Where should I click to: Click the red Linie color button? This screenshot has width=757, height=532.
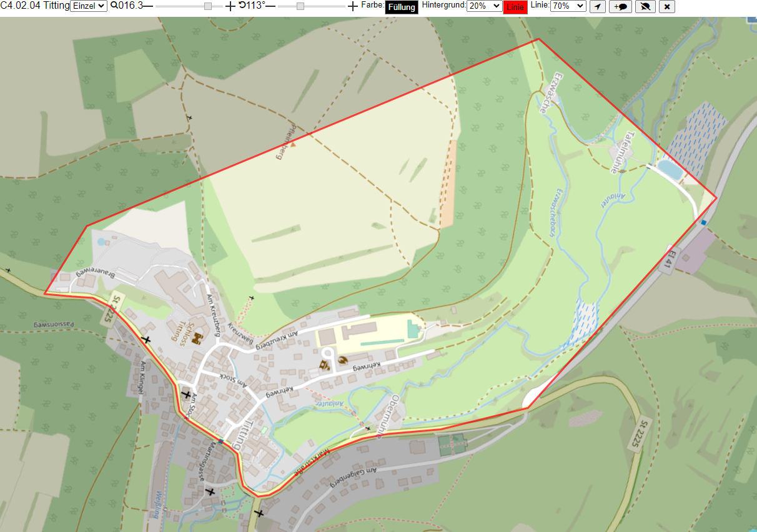pyautogui.click(x=515, y=7)
